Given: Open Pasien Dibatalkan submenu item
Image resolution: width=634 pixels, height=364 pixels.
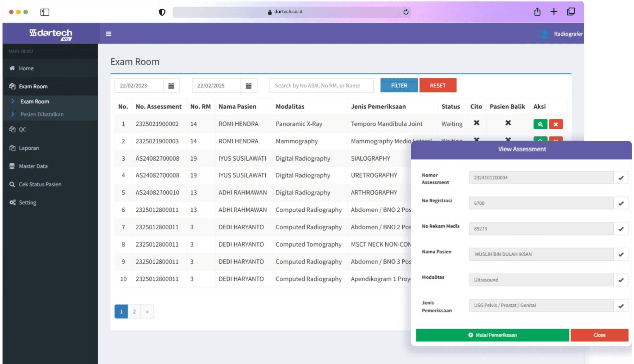Looking at the screenshot, I should click(42, 114).
